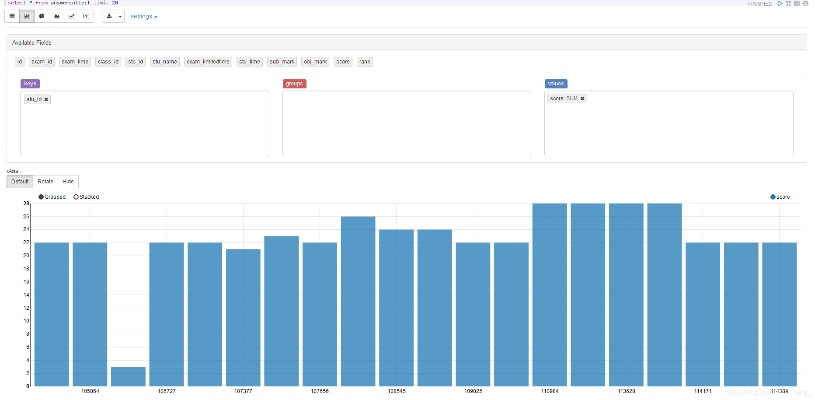Toggle the score series legend
The width and height of the screenshot is (815, 400).
[774, 197]
